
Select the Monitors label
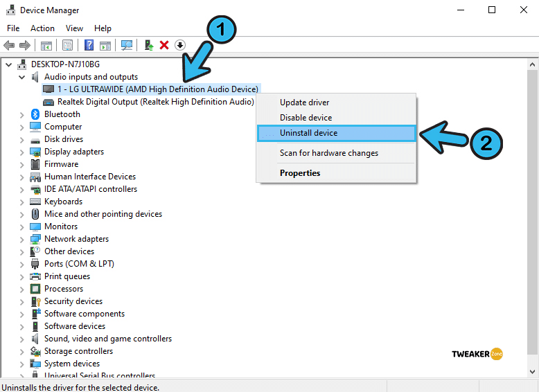[61, 226]
